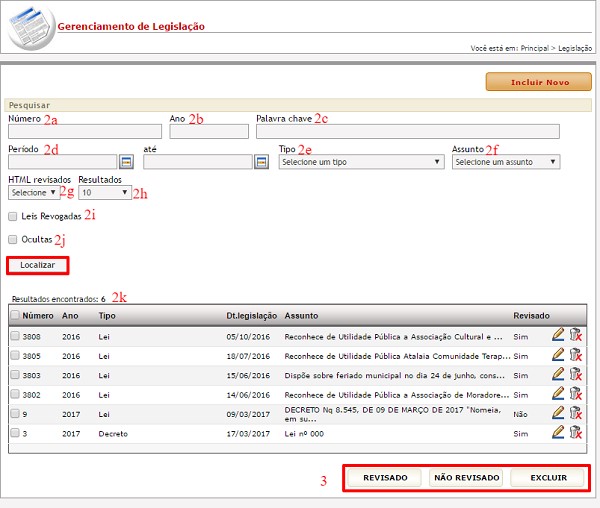Click the NÃO REVISADO button
The image size is (600, 508).
tap(466, 477)
